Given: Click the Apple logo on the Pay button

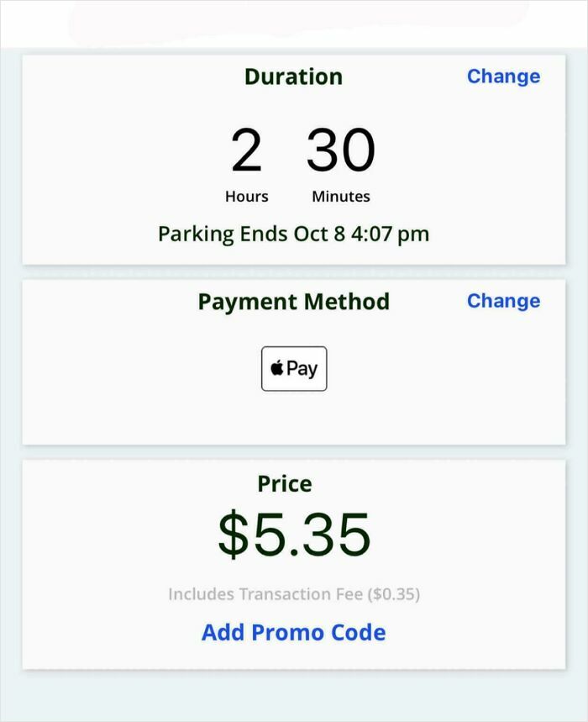Looking at the screenshot, I should [277, 367].
